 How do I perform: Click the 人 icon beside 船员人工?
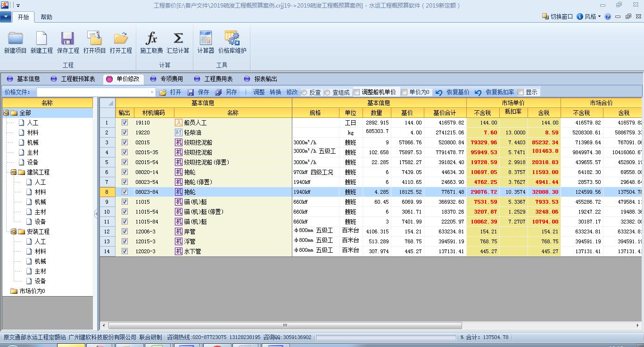(179, 123)
